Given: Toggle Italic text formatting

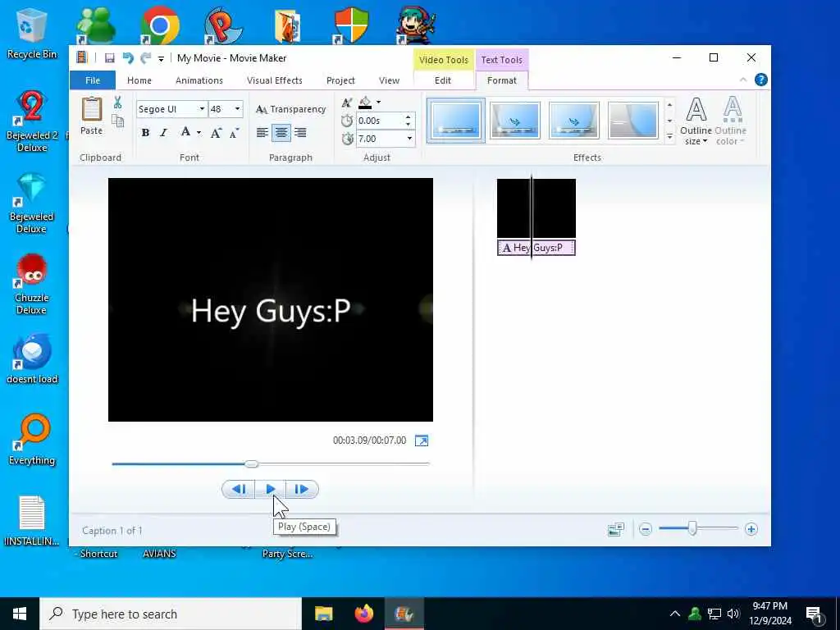Looking at the screenshot, I should 164,133.
